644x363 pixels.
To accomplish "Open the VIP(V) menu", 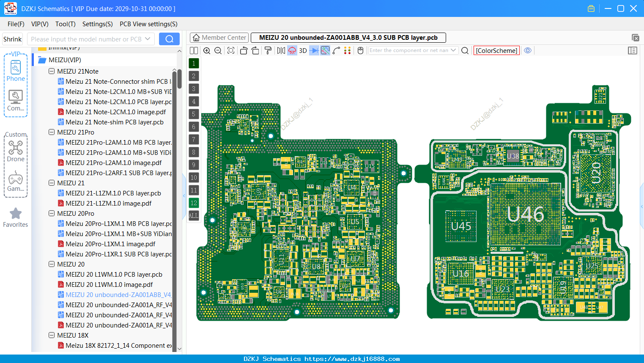I will pyautogui.click(x=40, y=24).
